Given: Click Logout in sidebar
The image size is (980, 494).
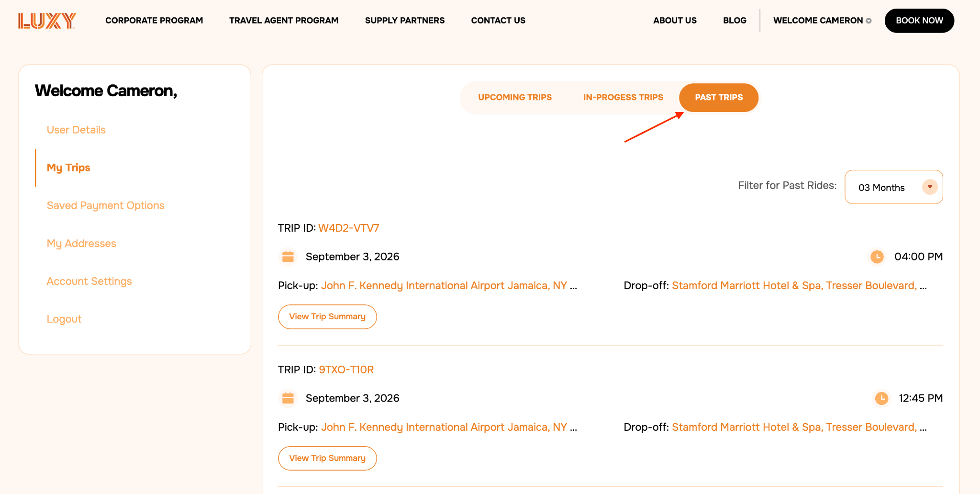Looking at the screenshot, I should (64, 319).
